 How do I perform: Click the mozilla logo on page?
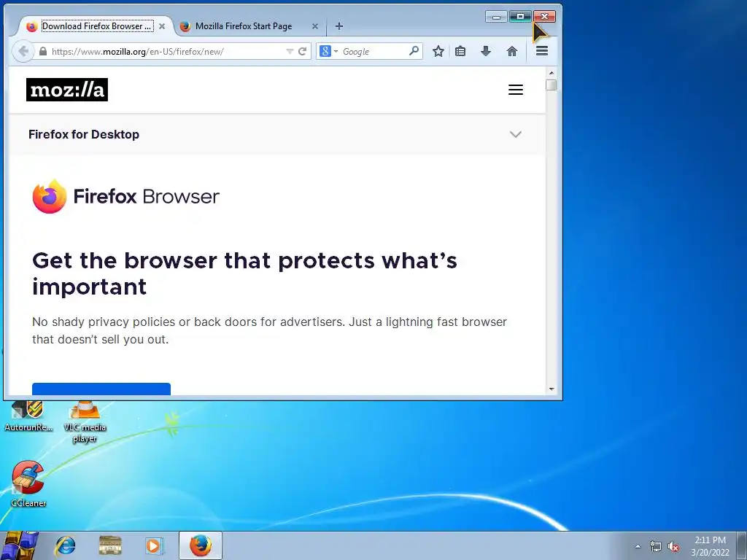(66, 90)
